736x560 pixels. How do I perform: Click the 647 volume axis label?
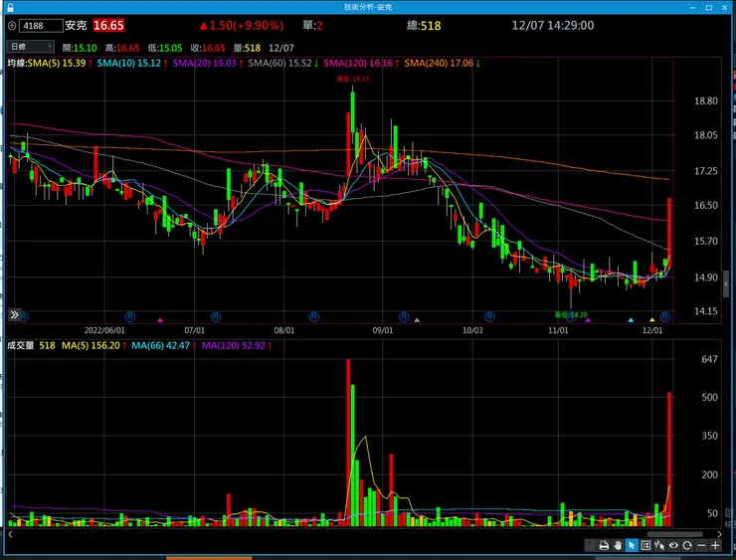[x=709, y=359]
